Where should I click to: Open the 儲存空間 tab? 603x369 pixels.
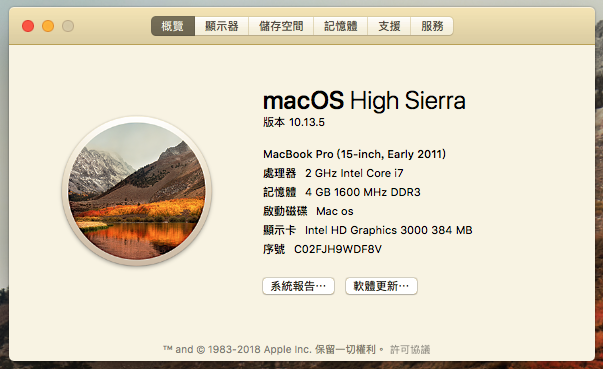tap(281, 26)
